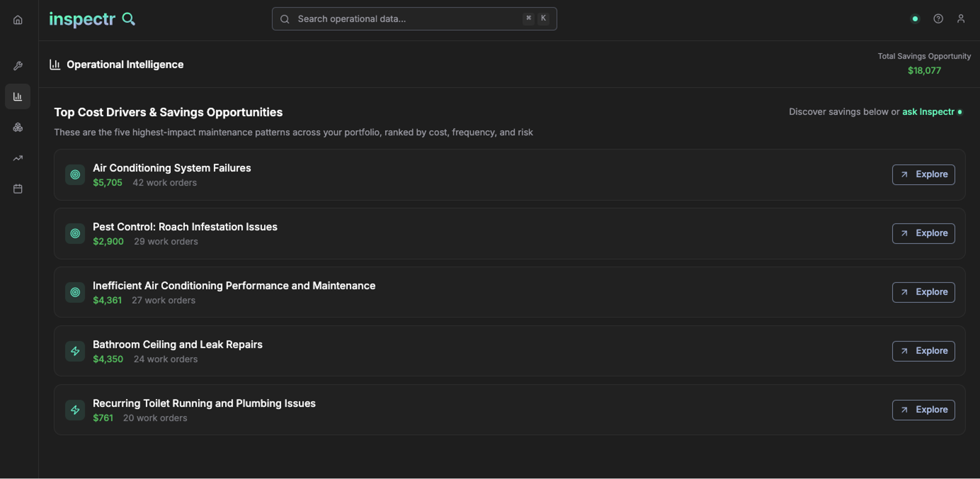Follow the "ask Inspectr" link
The height and width of the screenshot is (479, 980).
coord(928,112)
